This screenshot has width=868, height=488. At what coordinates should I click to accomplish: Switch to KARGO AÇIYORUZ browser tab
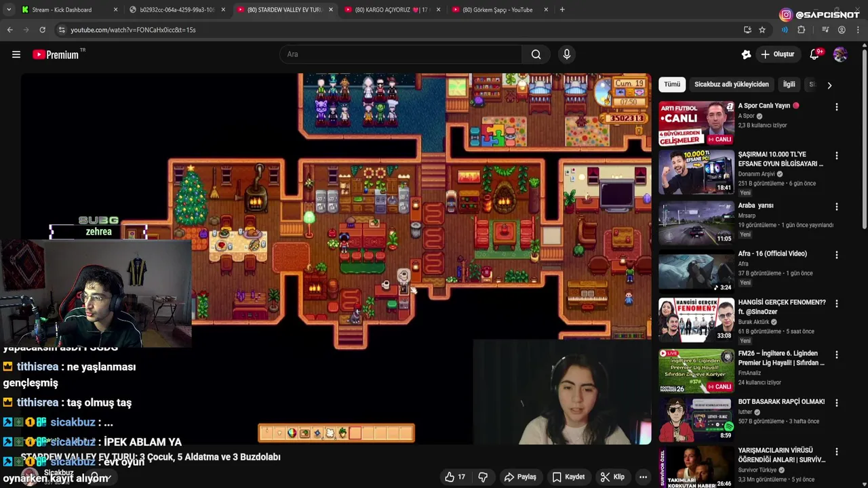[392, 9]
